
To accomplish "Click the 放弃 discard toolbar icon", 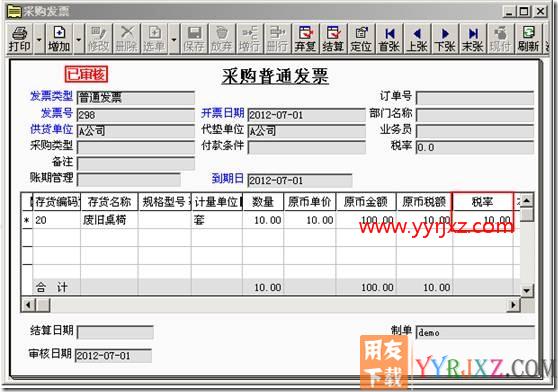I will pos(222,39).
